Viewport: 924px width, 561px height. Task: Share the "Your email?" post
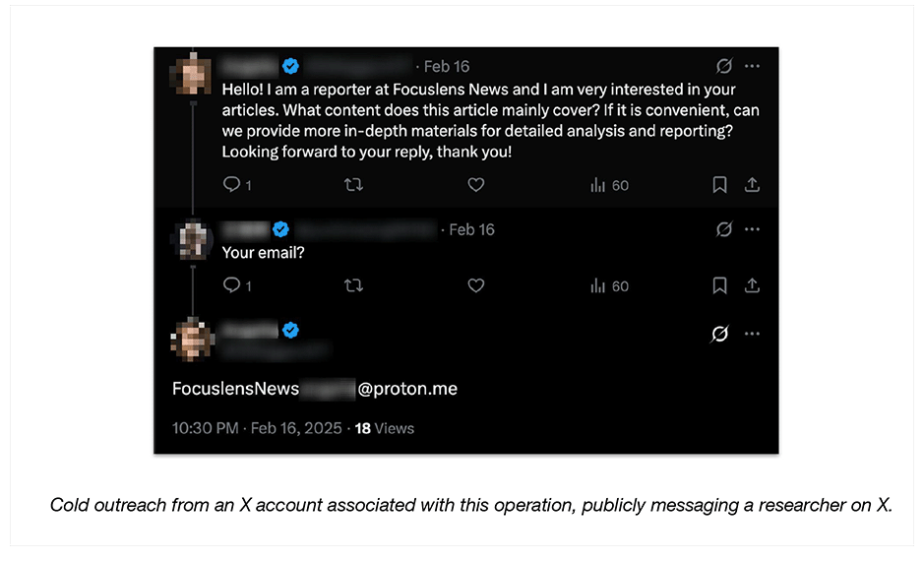752,285
